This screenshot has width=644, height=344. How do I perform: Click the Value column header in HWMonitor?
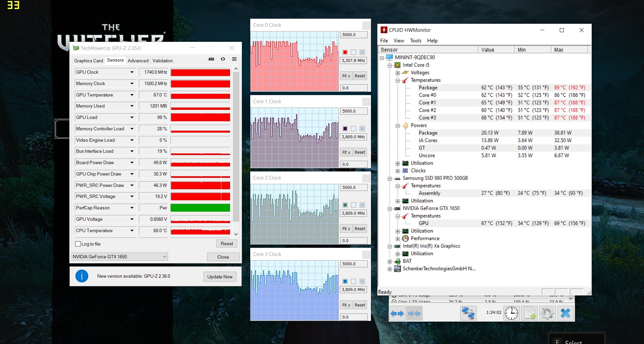click(496, 50)
